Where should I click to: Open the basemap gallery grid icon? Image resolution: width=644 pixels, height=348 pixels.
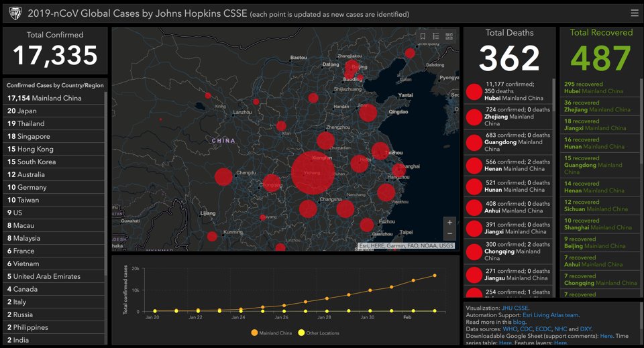[449, 36]
